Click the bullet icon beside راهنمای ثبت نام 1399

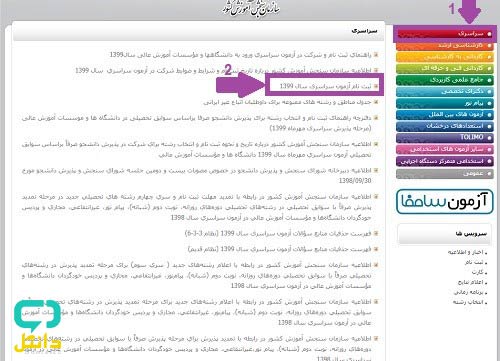(x=376, y=54)
